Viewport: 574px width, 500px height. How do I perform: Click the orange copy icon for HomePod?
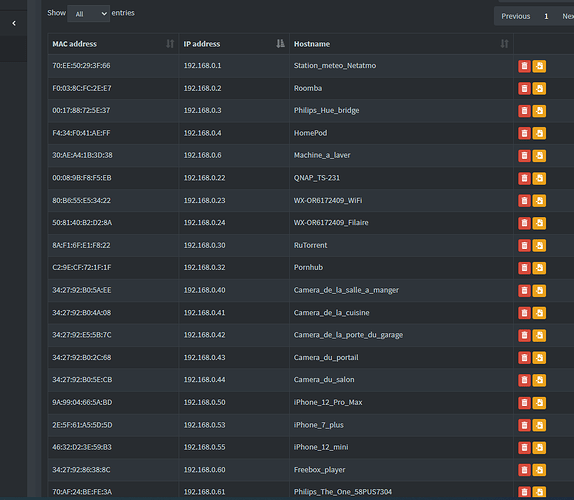pos(539,133)
